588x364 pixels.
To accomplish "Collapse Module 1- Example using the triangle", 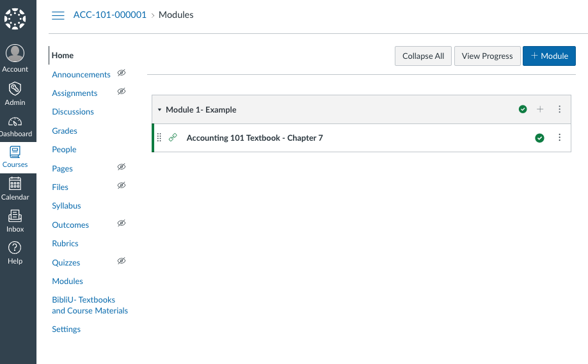I will [159, 110].
